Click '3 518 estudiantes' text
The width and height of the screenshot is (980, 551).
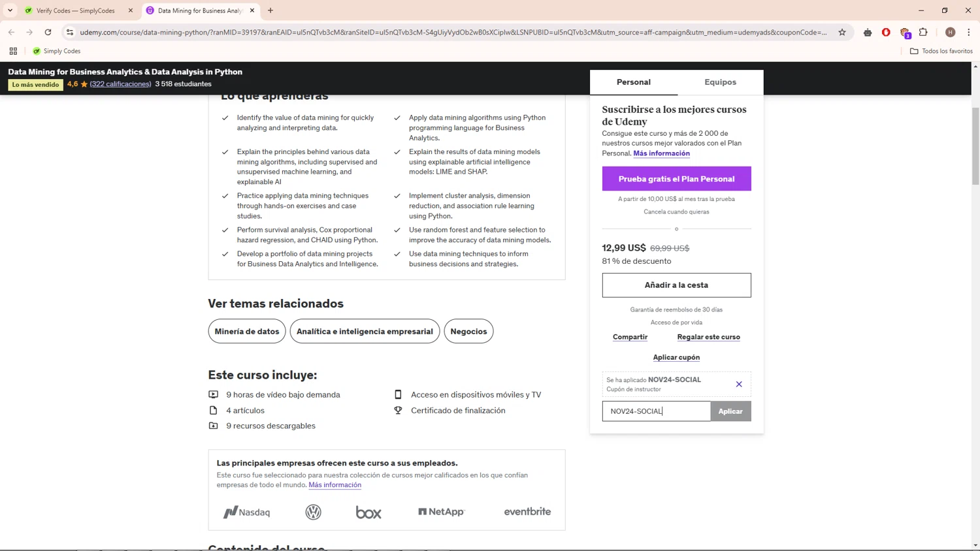tap(184, 84)
